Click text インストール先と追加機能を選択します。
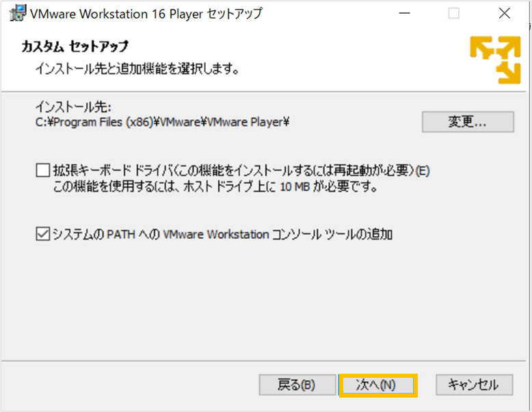 (137, 69)
